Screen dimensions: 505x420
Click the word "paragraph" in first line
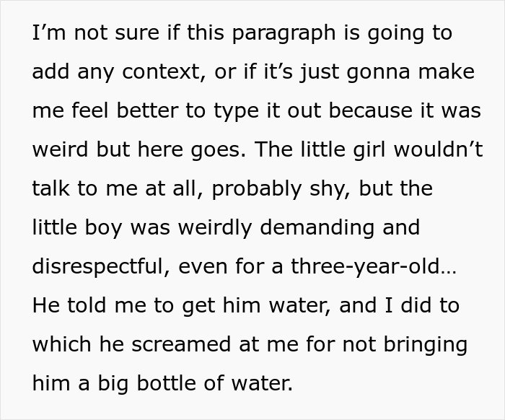(284, 34)
